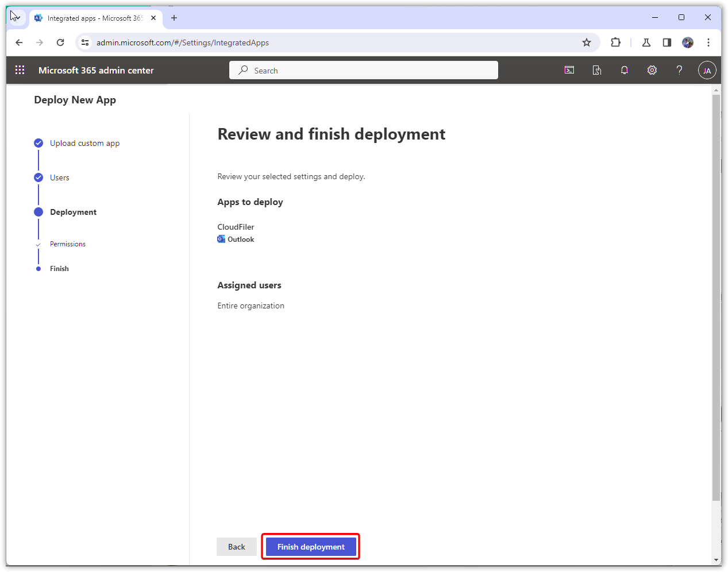The width and height of the screenshot is (728, 572).
Task: Click the scrollbar down arrow
Action: click(x=717, y=560)
